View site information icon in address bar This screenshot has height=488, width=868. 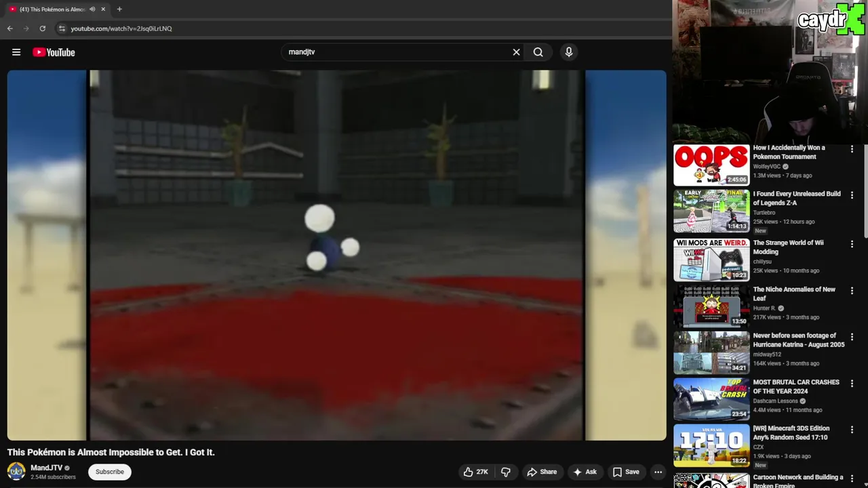pyautogui.click(x=62, y=28)
